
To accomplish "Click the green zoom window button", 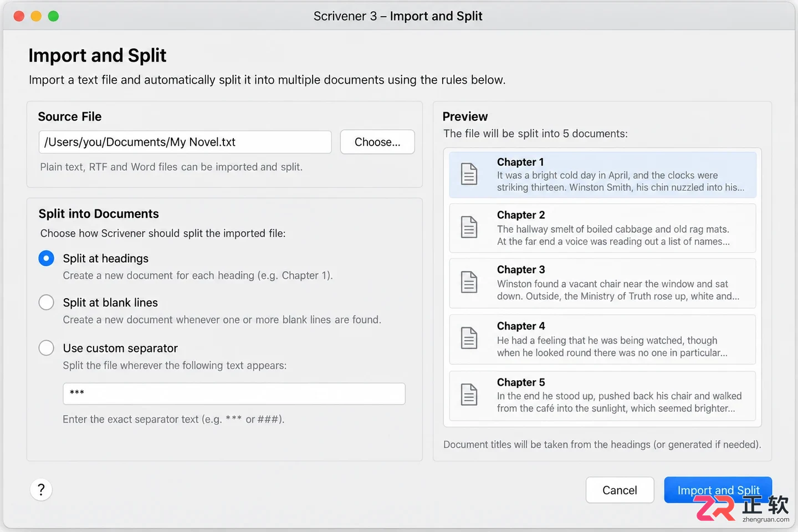I will [53, 16].
